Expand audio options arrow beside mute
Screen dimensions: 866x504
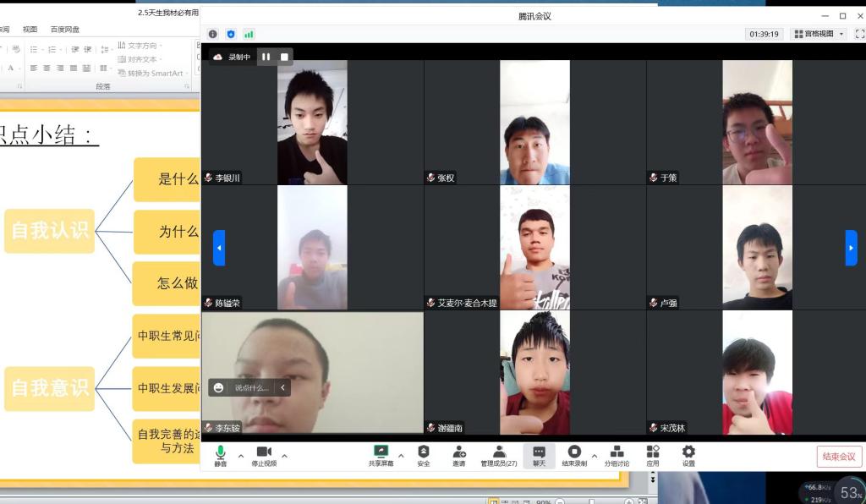(241, 456)
